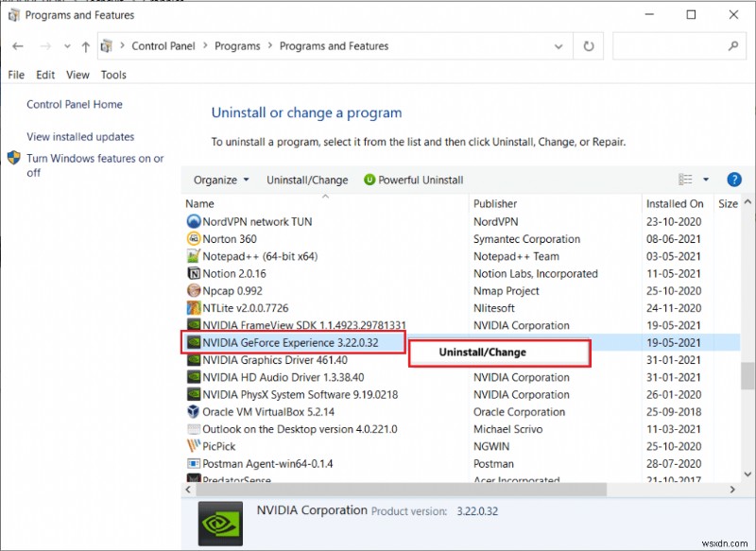The height and width of the screenshot is (551, 756).
Task: Open the help question mark icon
Action: pos(734,180)
